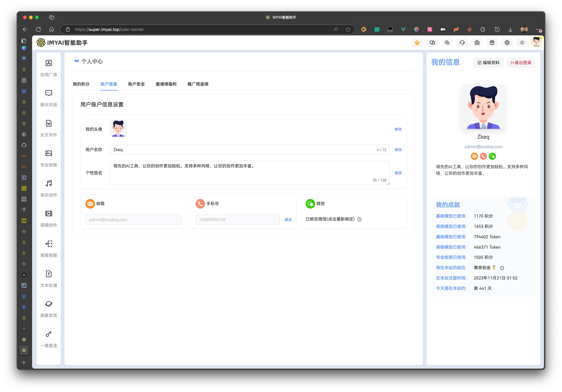562x392 pixels.
Task: Select the 账户信息 tab
Action: [x=109, y=84]
